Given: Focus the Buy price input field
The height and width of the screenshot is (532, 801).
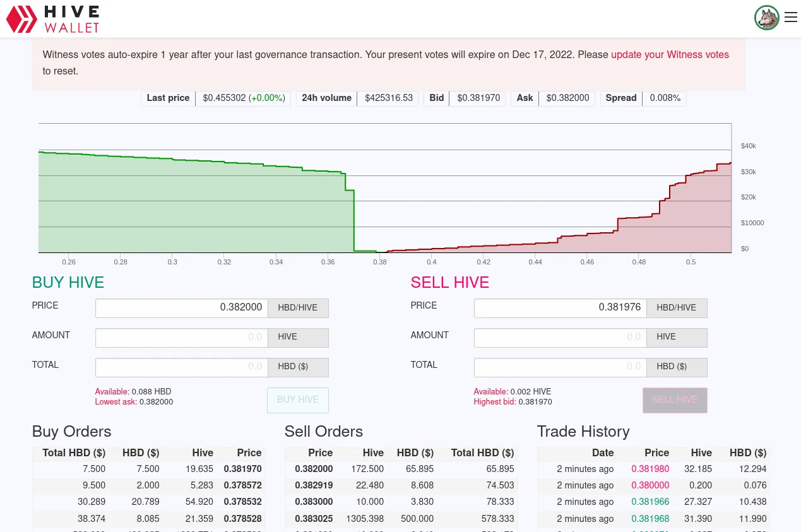Looking at the screenshot, I should click(182, 308).
